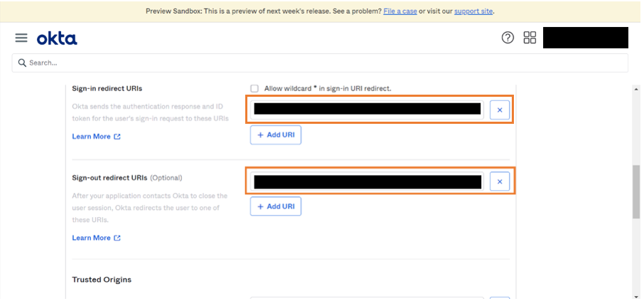Add URI under Sign-in redirect URIs
This screenshot has height=306, width=644.
coord(276,134)
